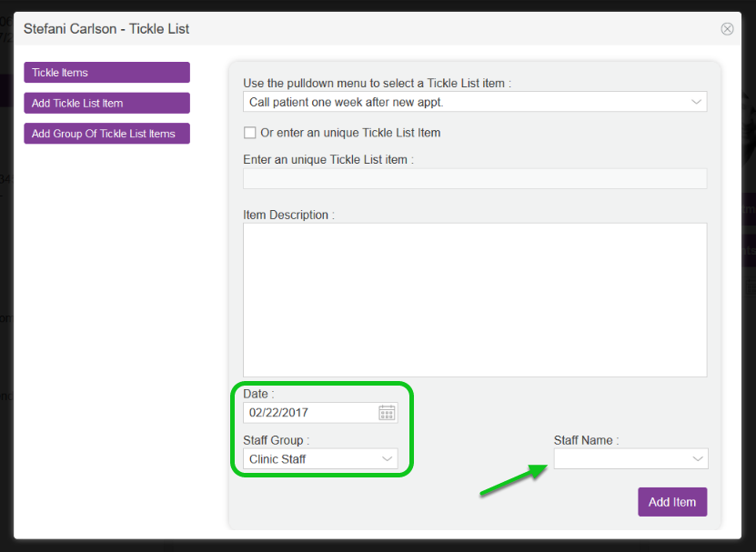This screenshot has width=756, height=552.
Task: Click the Add Item button
Action: tap(672, 502)
